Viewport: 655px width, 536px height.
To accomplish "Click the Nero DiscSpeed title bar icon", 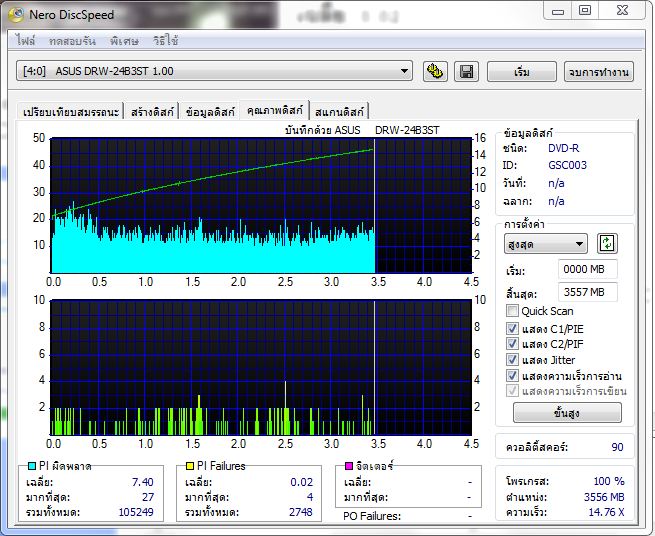I will point(16,14).
